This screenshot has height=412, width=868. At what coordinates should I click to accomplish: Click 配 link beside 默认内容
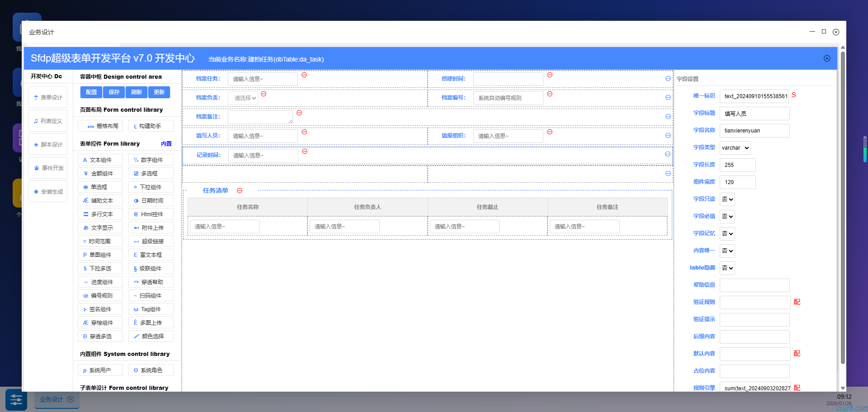point(797,354)
